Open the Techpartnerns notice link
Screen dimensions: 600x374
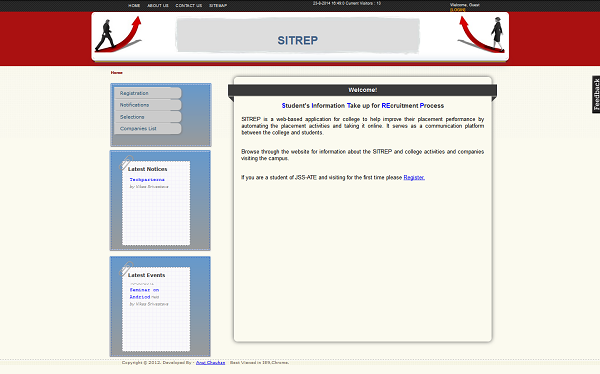pyautogui.click(x=147, y=180)
